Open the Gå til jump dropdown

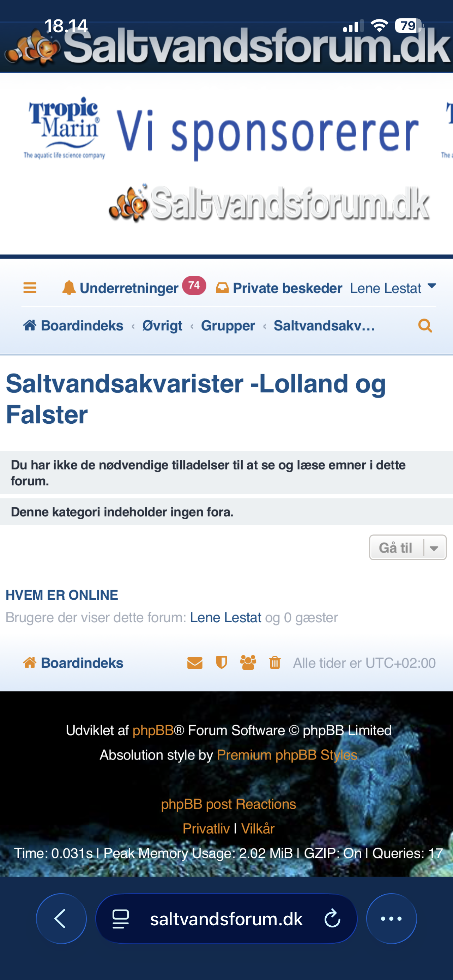[407, 548]
